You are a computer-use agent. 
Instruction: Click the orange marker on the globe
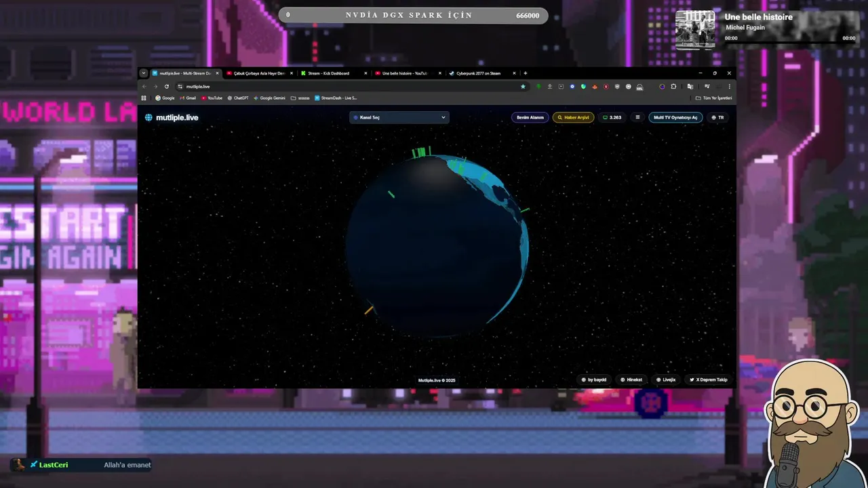[x=369, y=310]
